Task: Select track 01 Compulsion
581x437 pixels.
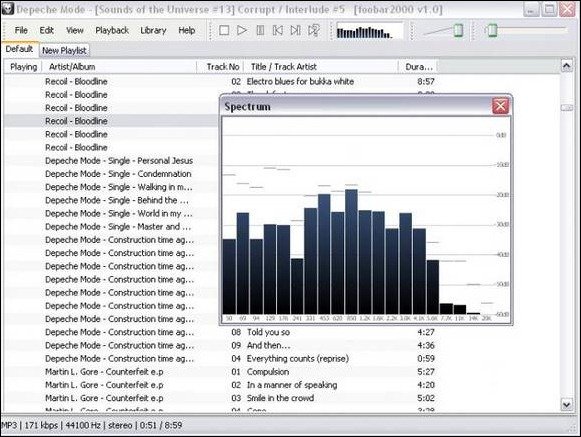Action: point(268,372)
